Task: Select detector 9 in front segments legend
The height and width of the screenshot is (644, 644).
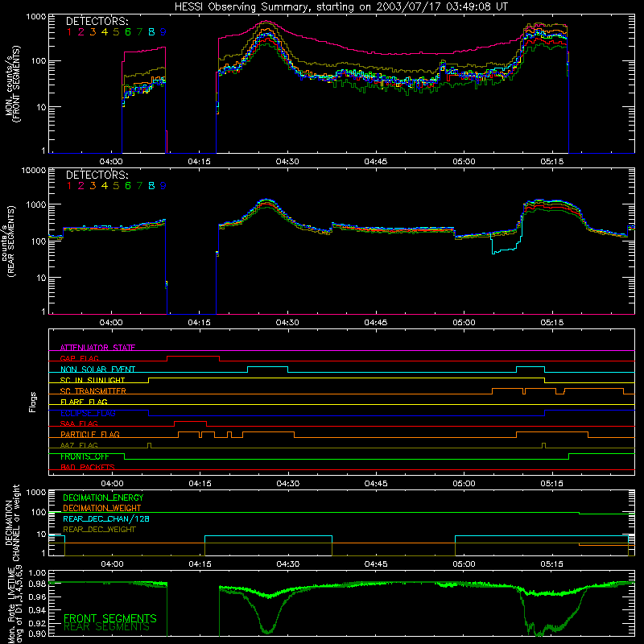Action: click(163, 32)
